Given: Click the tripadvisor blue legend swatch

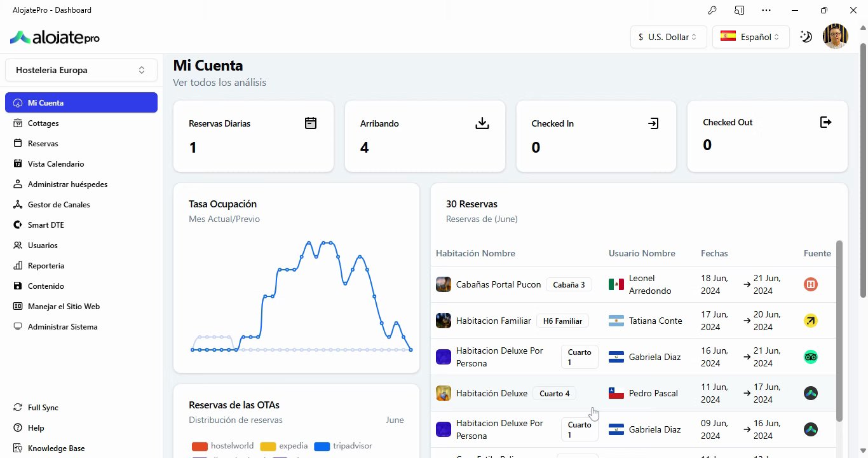Looking at the screenshot, I should 322,447.
